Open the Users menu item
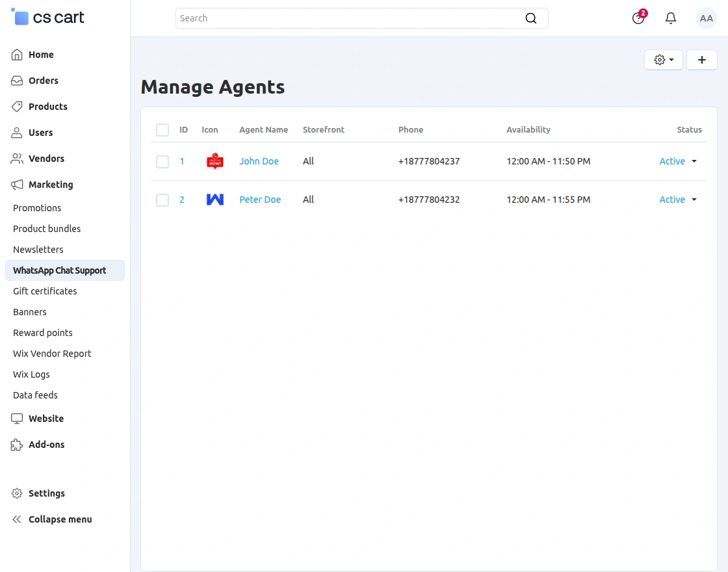The image size is (728, 572). coord(40,133)
